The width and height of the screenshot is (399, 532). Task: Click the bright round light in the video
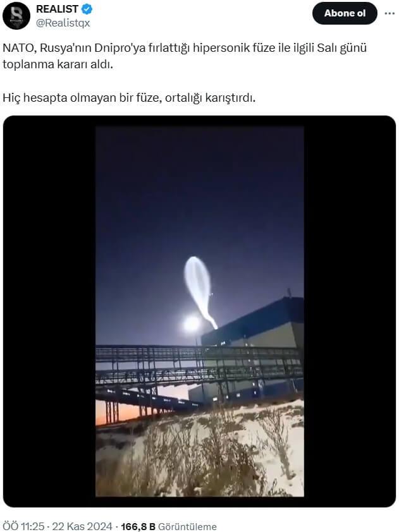[x=192, y=323]
